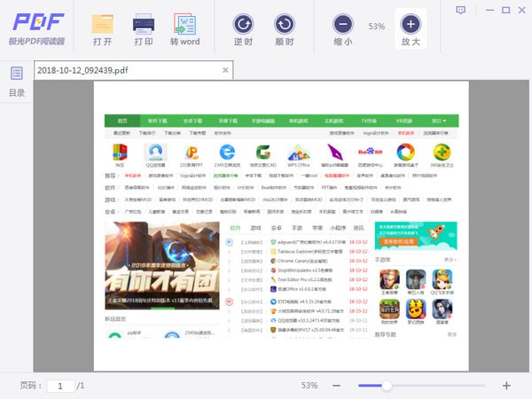Screen dimensions: 532x399
Task: Click the Text Editor Pro list entry
Action: (x=301, y=279)
